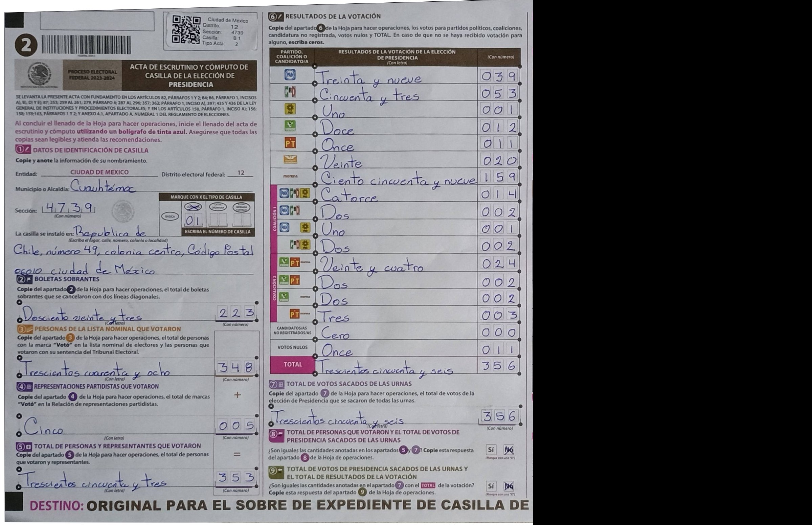Select the Básica casilla type oval

170,216
